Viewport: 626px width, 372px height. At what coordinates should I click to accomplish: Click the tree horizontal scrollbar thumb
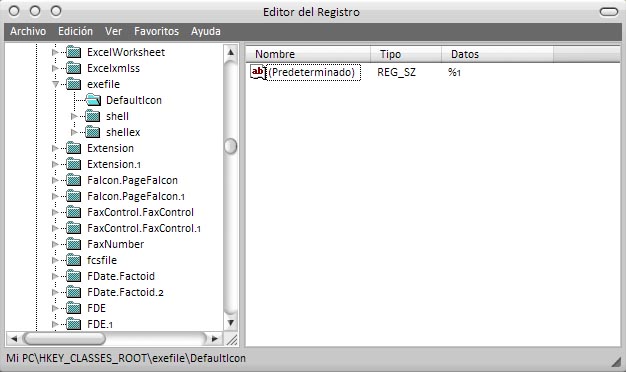click(x=64, y=338)
